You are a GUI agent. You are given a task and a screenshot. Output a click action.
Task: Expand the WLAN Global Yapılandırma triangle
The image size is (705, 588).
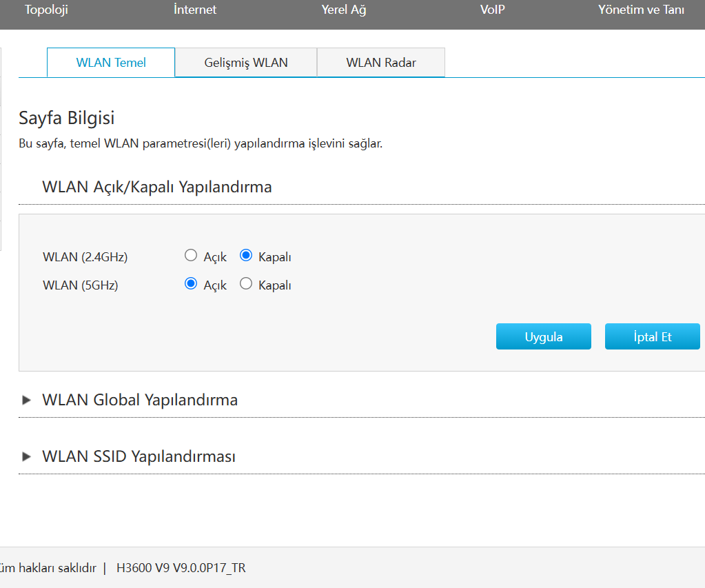pos(27,400)
